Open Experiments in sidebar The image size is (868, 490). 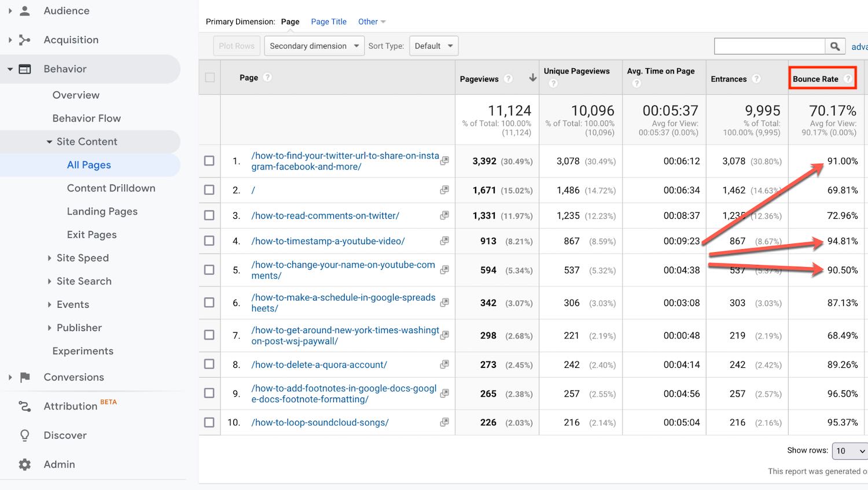point(83,351)
